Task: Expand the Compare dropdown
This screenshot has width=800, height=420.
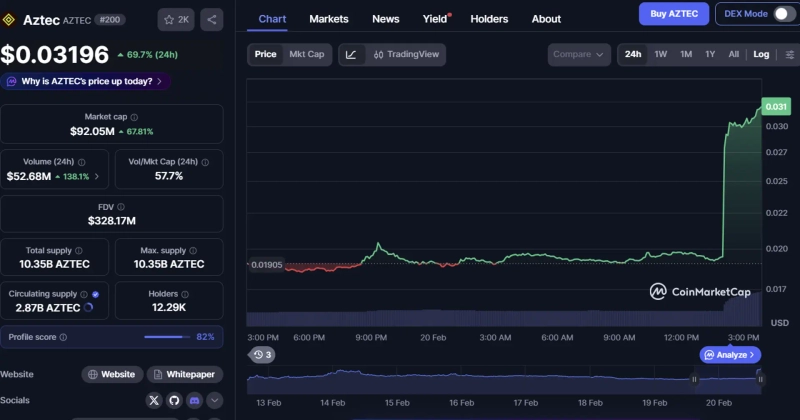Action: pos(578,54)
